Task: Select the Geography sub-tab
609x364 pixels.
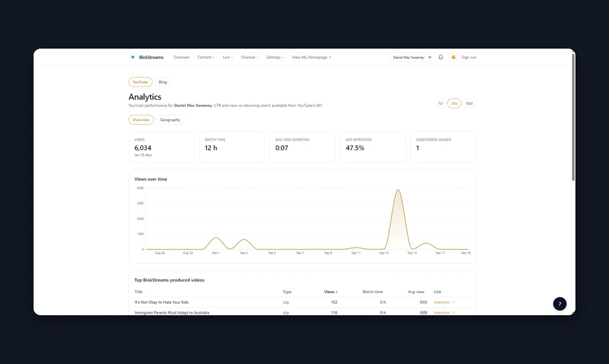Action: [170, 120]
